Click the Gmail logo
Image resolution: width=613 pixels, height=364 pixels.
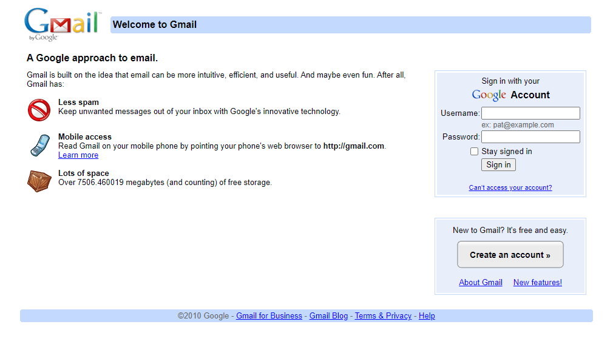pyautogui.click(x=63, y=24)
